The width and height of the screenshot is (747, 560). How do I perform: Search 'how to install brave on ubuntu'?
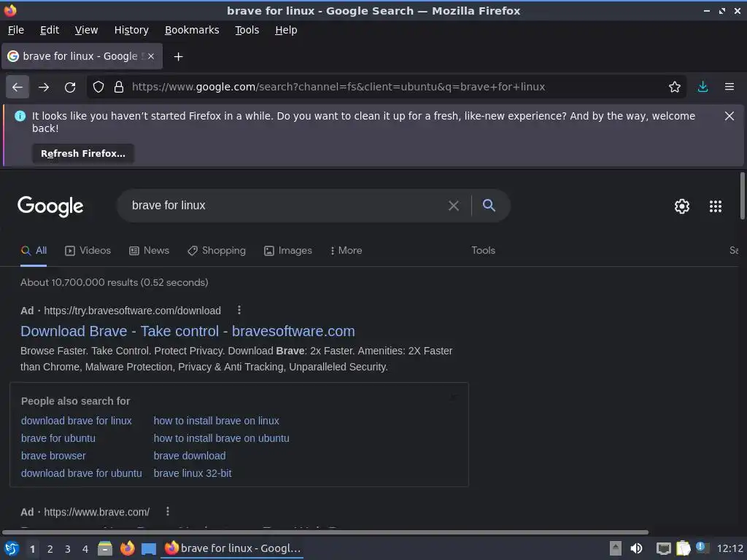coord(222,438)
